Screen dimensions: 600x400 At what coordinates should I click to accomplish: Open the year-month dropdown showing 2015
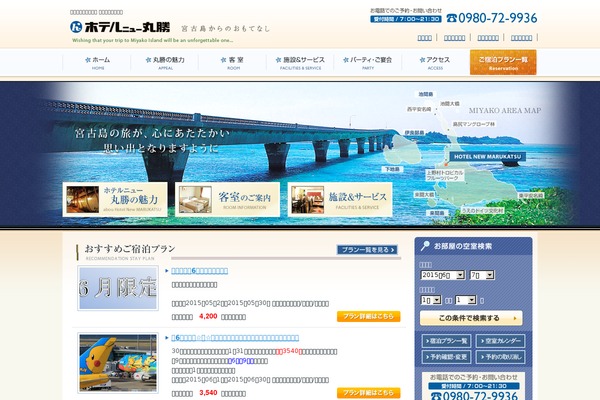pyautogui.click(x=443, y=275)
